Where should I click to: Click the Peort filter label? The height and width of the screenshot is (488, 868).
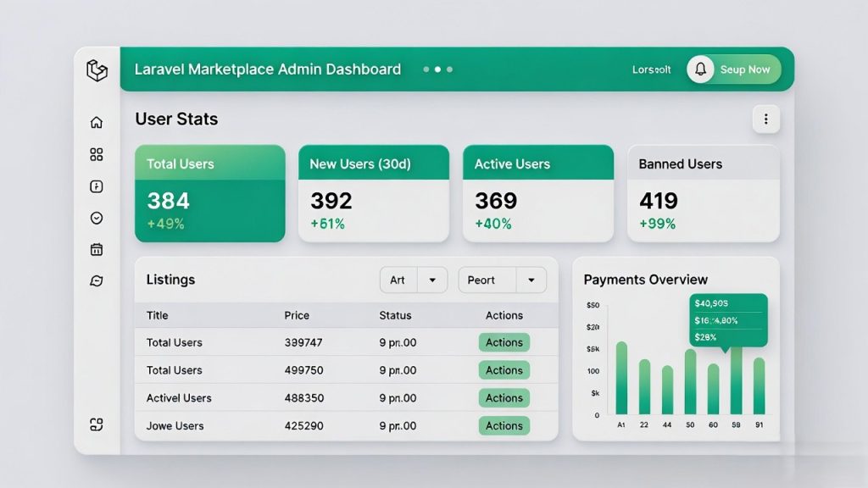point(481,280)
